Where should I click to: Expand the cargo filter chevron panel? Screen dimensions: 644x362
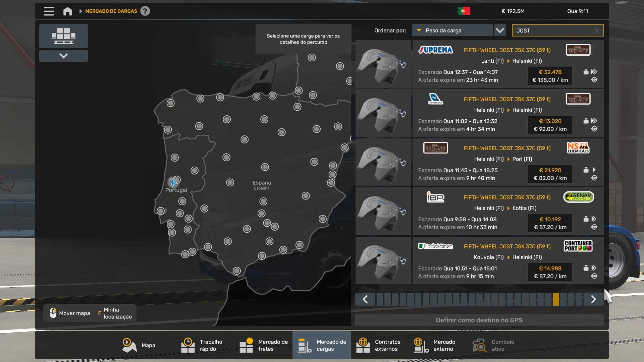coord(63,56)
